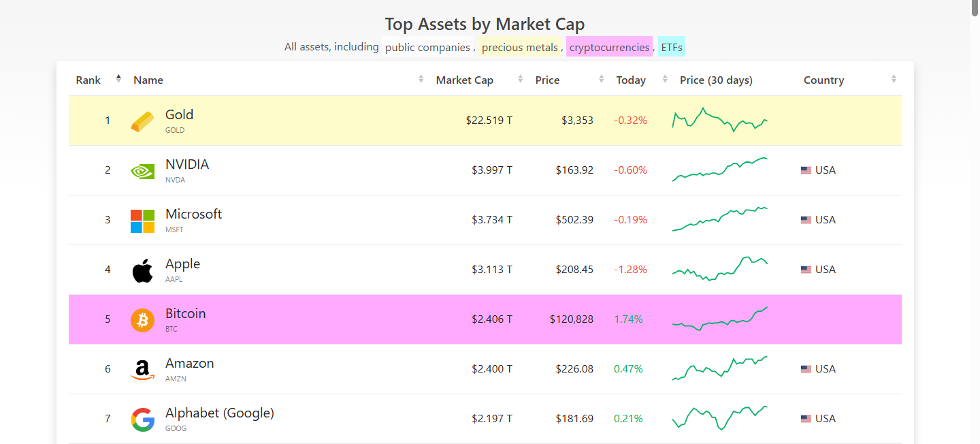Click Amazon market cap $2.400 T

tap(492, 369)
